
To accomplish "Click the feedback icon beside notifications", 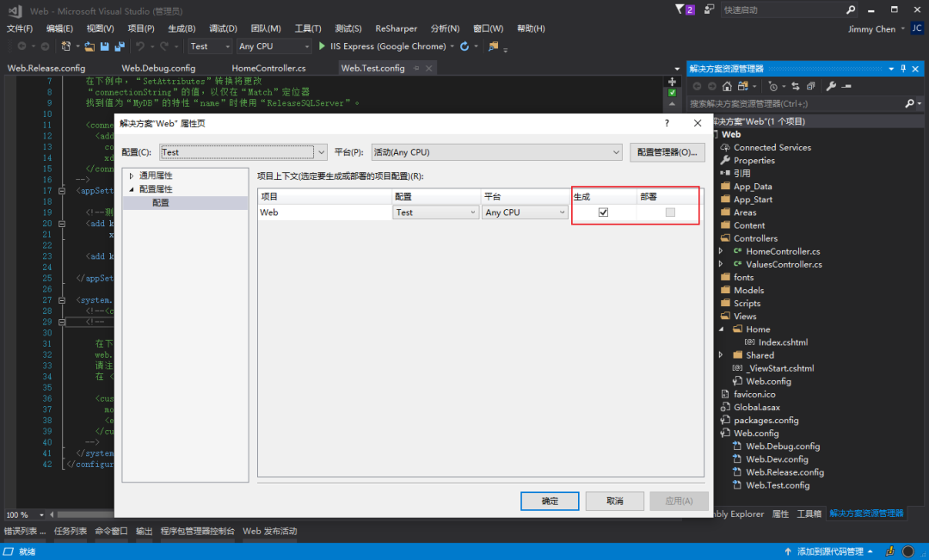I will click(x=709, y=9).
